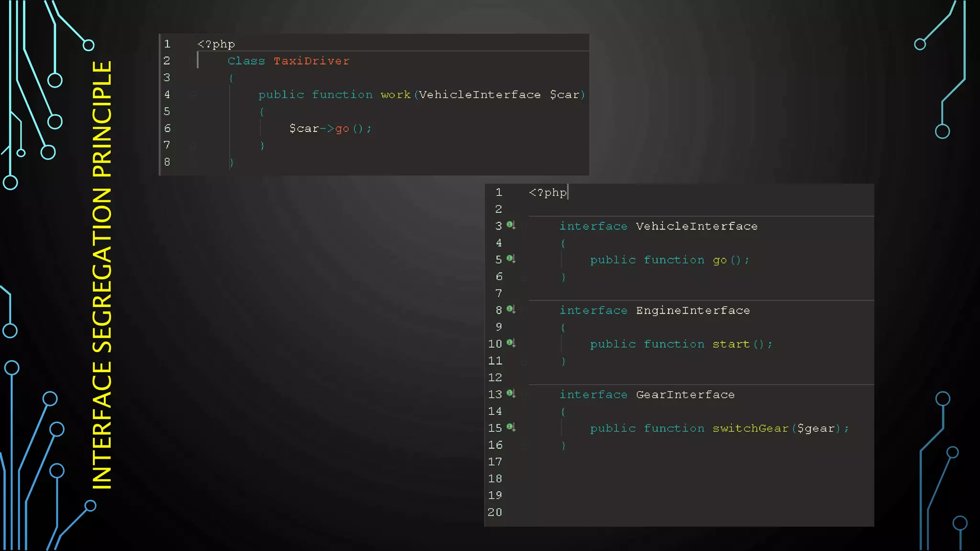Click the EngineInterface name
The height and width of the screenshot is (551, 980).
point(692,310)
